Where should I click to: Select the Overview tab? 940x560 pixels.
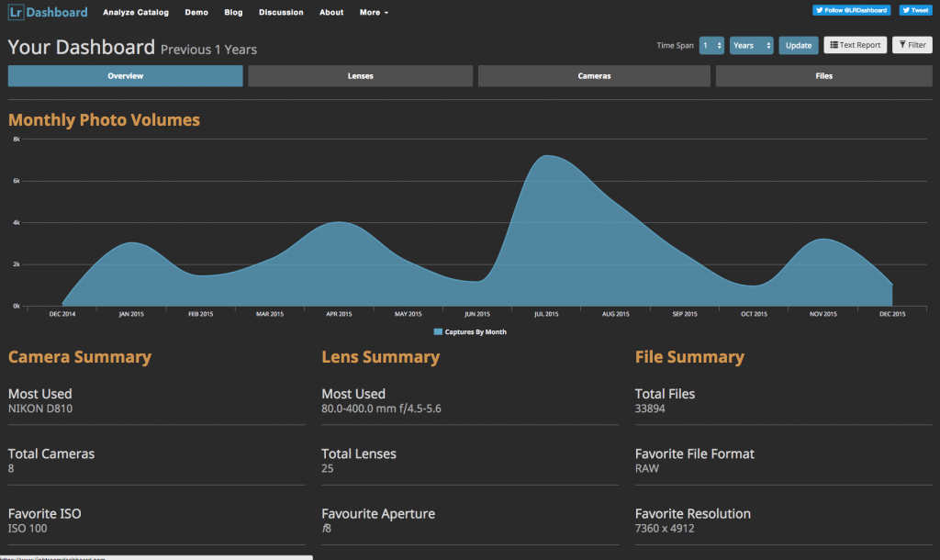(125, 76)
